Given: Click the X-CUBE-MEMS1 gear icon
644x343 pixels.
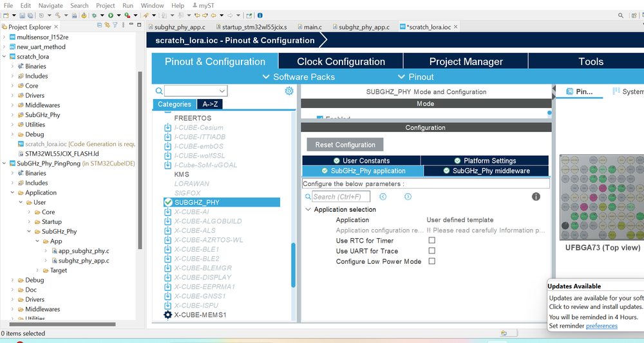Looking at the screenshot, I should click(x=167, y=315).
